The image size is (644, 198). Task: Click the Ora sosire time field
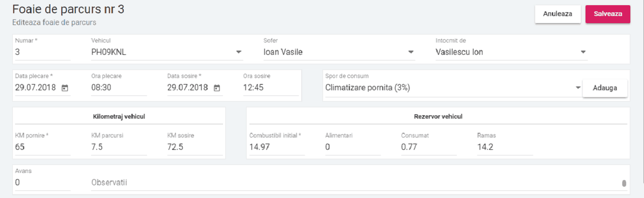click(x=271, y=88)
